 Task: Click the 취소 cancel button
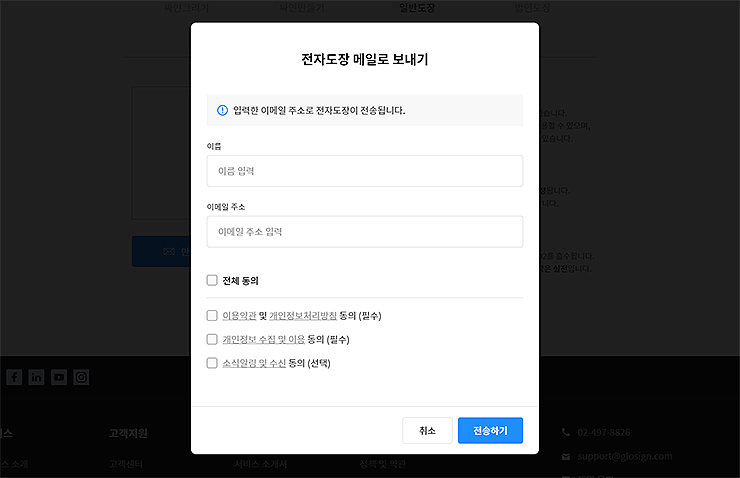pos(427,430)
